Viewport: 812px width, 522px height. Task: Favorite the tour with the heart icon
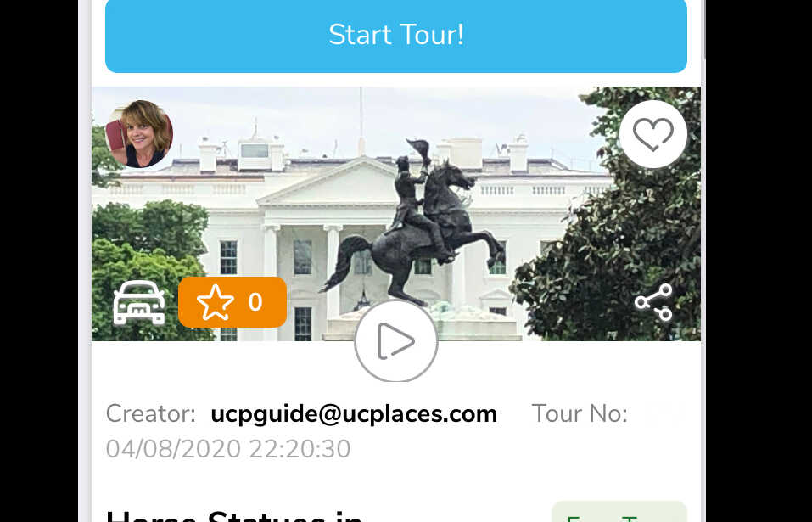point(653,134)
